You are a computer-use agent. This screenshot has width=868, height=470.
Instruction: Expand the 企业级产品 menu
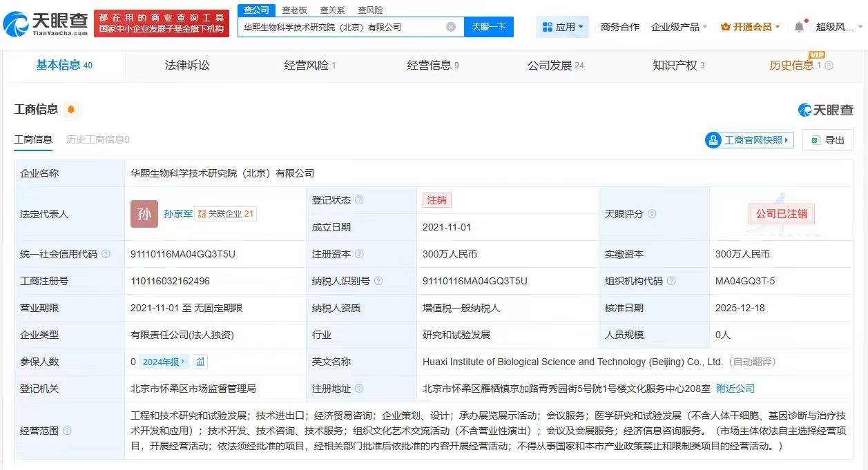(679, 27)
